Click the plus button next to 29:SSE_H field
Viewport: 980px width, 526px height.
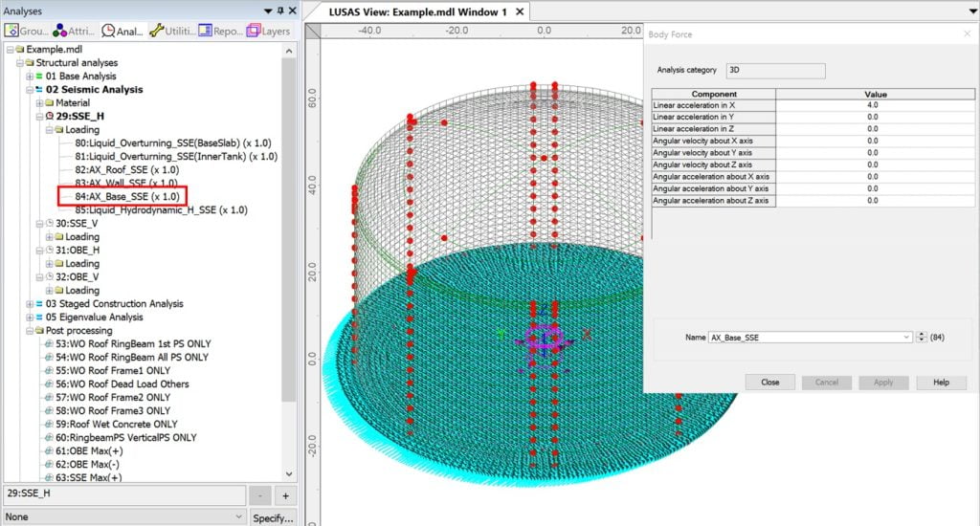click(284, 495)
